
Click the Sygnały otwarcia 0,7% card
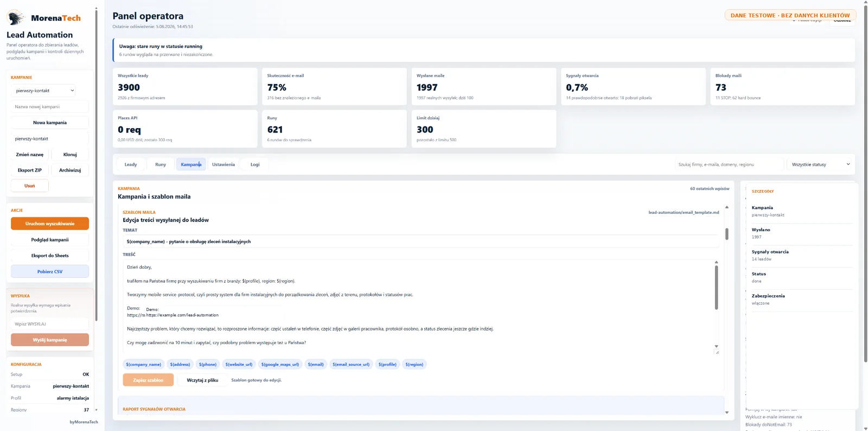(633, 86)
